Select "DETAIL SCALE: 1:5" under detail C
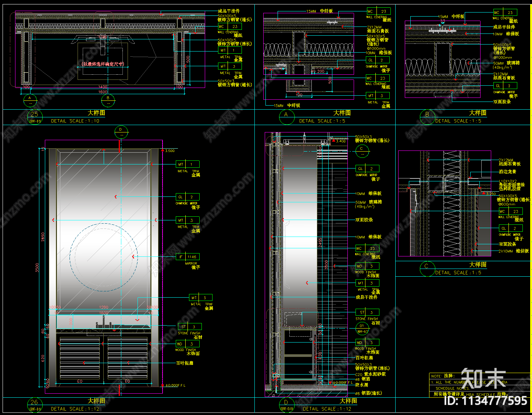 (458, 273)
